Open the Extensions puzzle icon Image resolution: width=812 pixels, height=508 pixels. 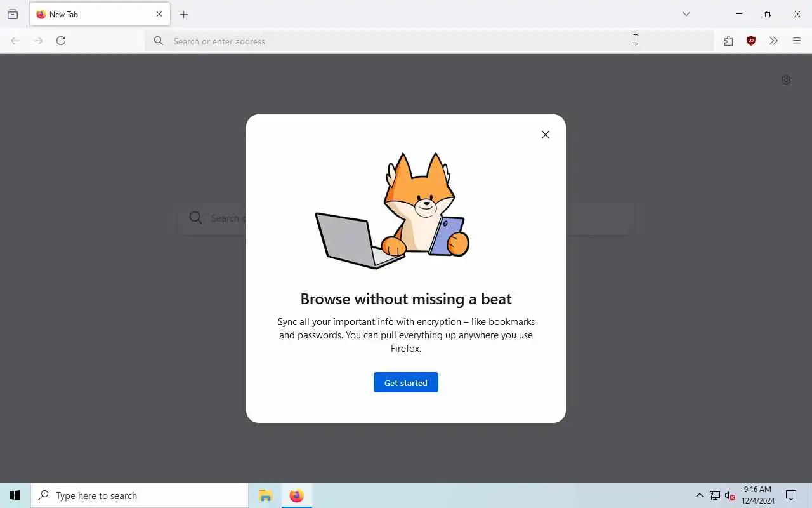point(728,41)
